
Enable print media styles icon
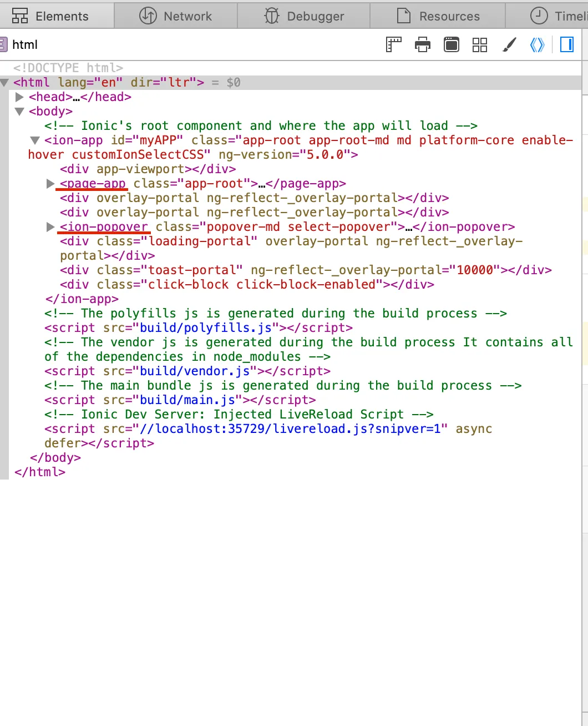click(x=423, y=44)
